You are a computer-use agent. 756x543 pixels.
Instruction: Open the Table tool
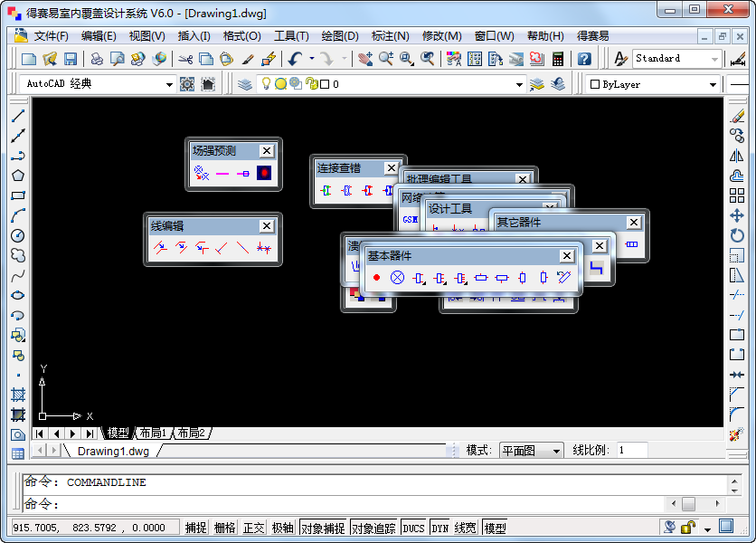coord(18,453)
